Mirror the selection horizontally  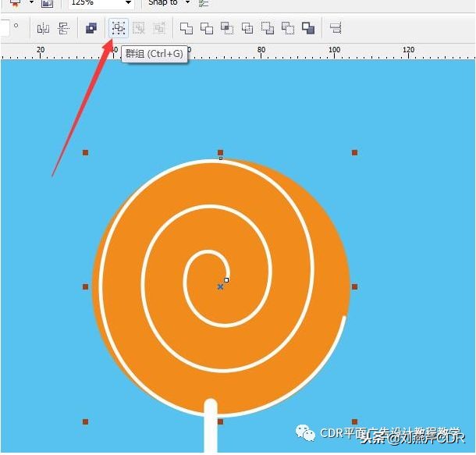click(43, 29)
